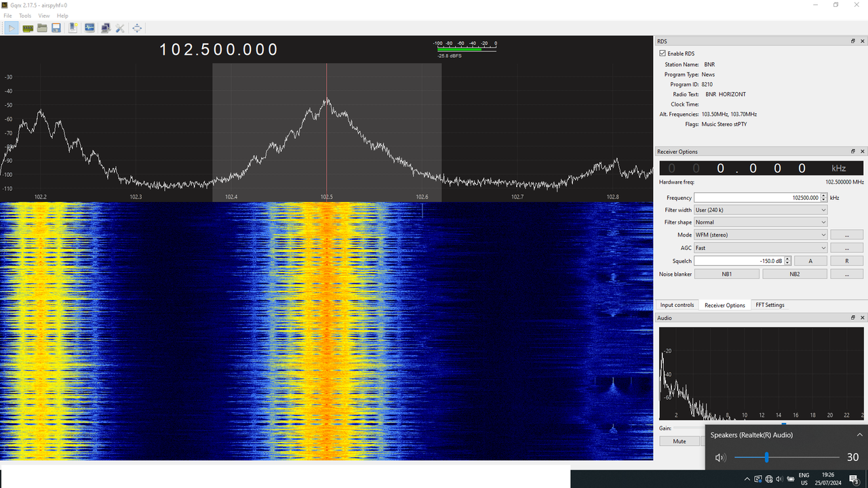
Task: Switch to the Input controls tab
Action: pyautogui.click(x=677, y=305)
